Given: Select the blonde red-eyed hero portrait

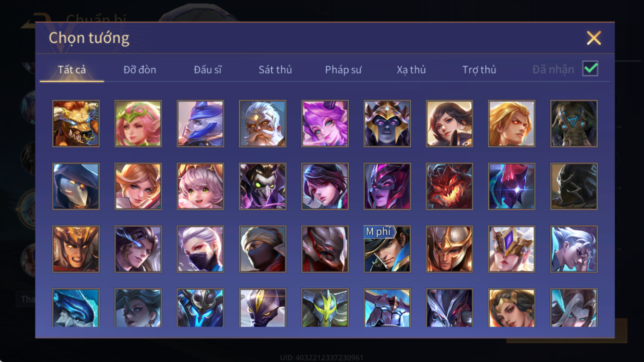Looking at the screenshot, I should (x=512, y=124).
